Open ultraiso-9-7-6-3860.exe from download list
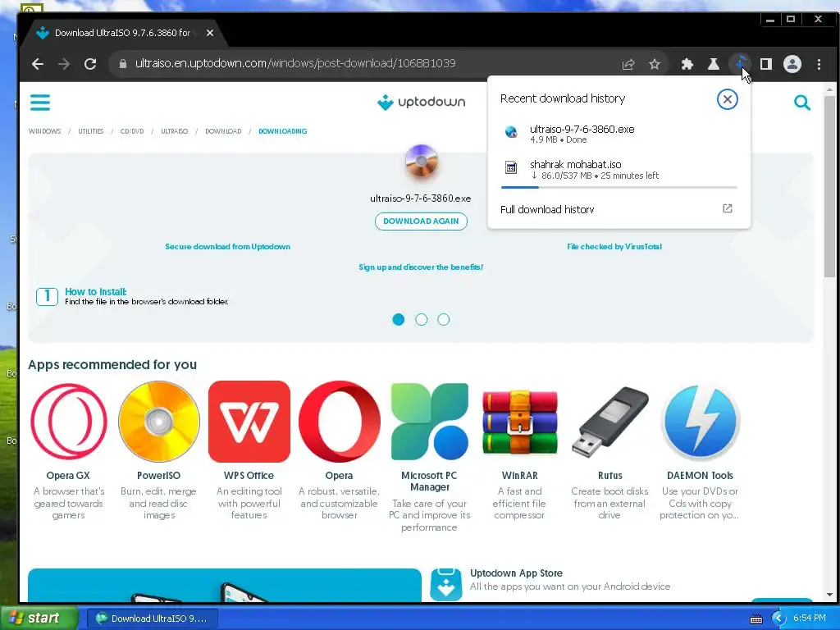The height and width of the screenshot is (630, 840). click(x=619, y=134)
